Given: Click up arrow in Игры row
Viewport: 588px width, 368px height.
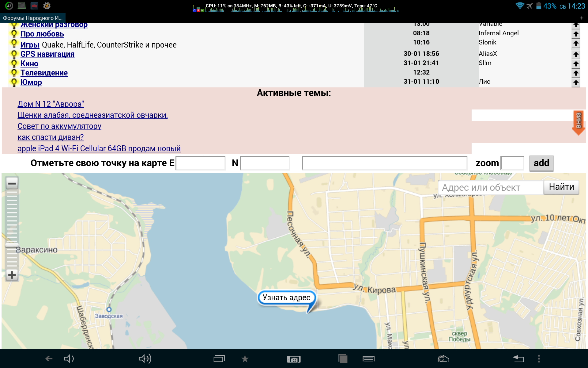Looking at the screenshot, I should tap(576, 44).
